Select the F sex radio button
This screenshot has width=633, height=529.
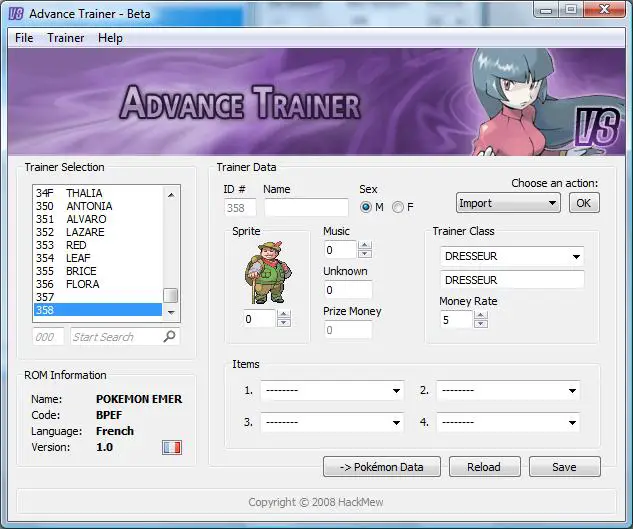pos(398,207)
